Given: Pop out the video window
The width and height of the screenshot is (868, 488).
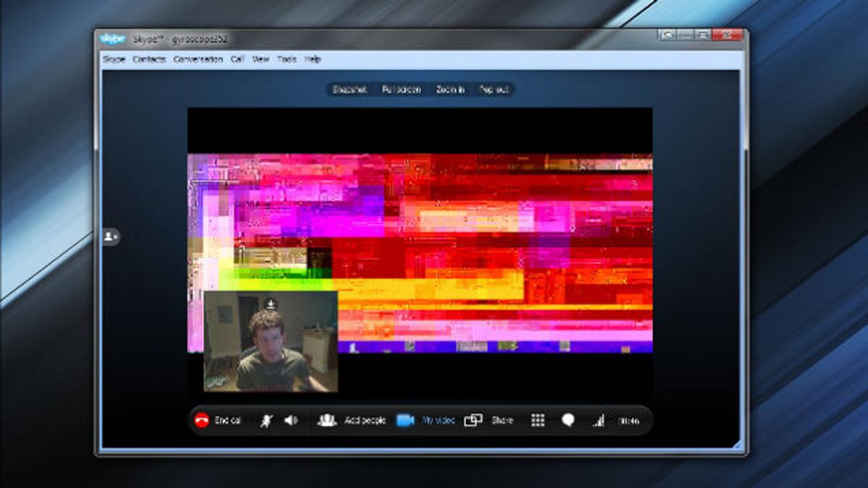Looking at the screenshot, I should (494, 90).
